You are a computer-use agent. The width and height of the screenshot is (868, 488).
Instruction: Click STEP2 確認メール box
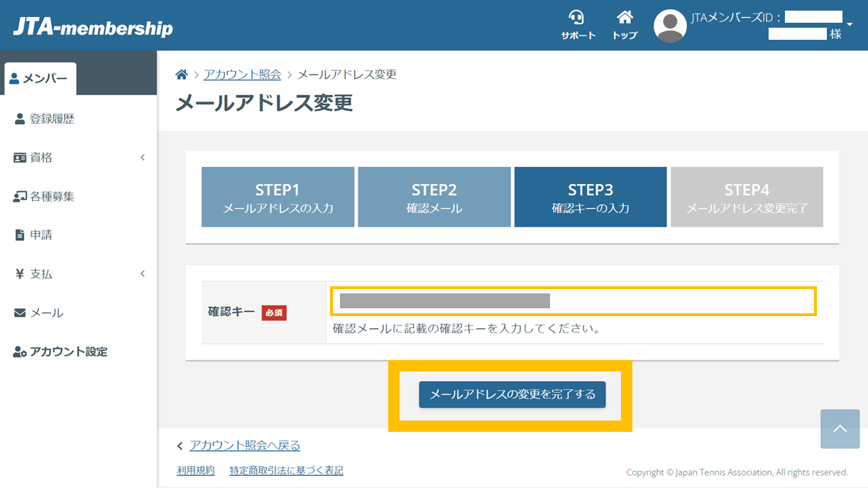[434, 197]
